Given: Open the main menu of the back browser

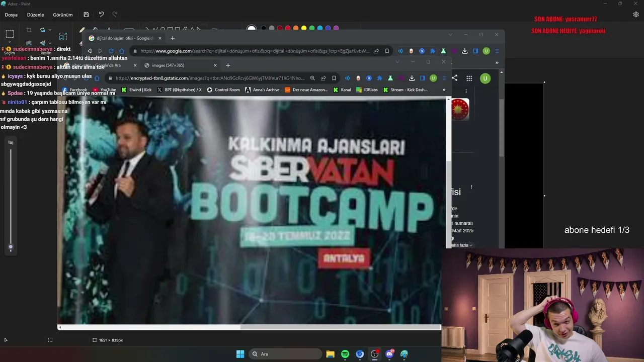Looking at the screenshot, I should click(497, 51).
